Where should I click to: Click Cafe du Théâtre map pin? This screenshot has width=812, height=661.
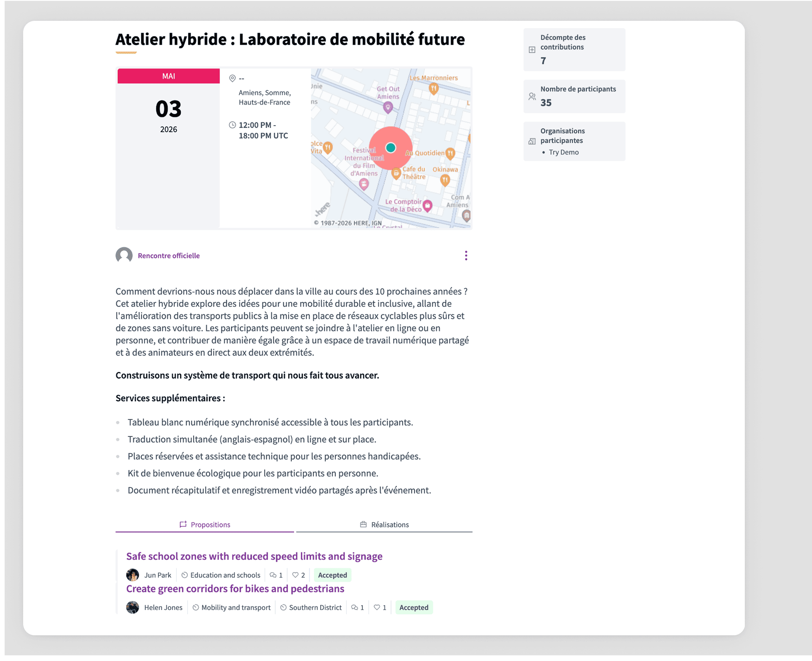pos(396,174)
